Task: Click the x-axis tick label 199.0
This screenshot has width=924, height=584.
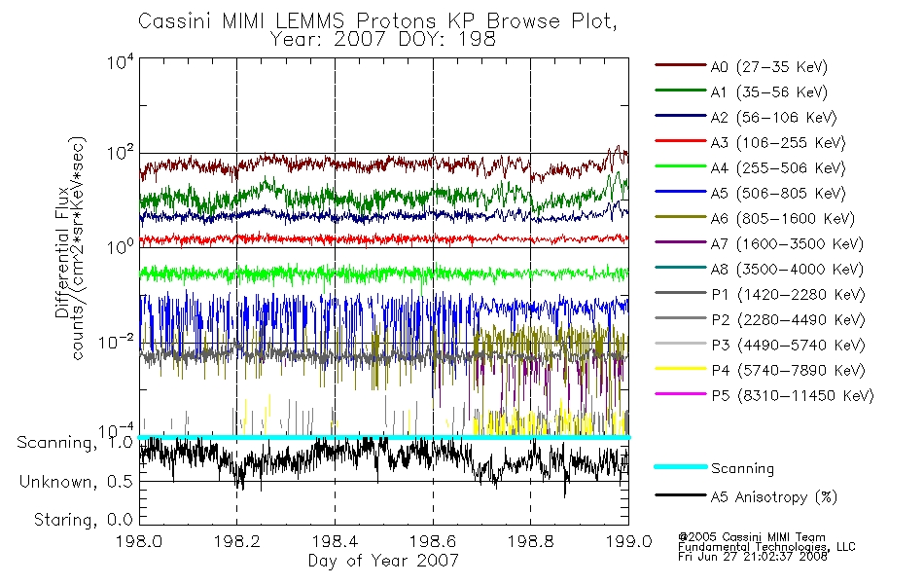Action: [628, 541]
